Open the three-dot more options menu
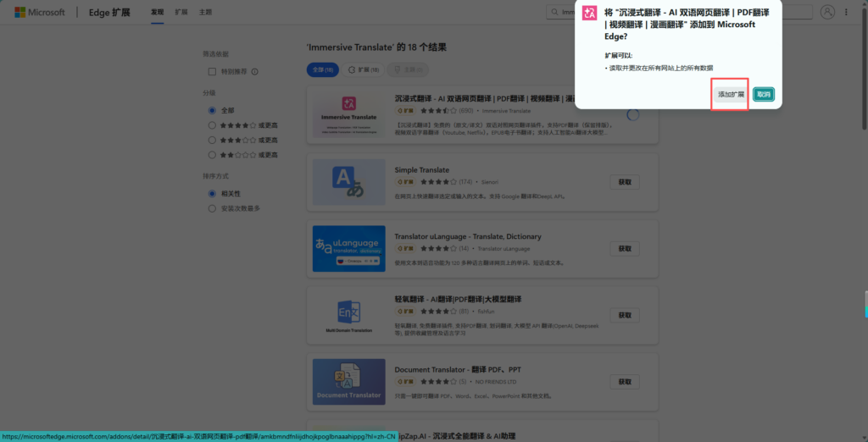Image resolution: width=868 pixels, height=442 pixels. [846, 12]
